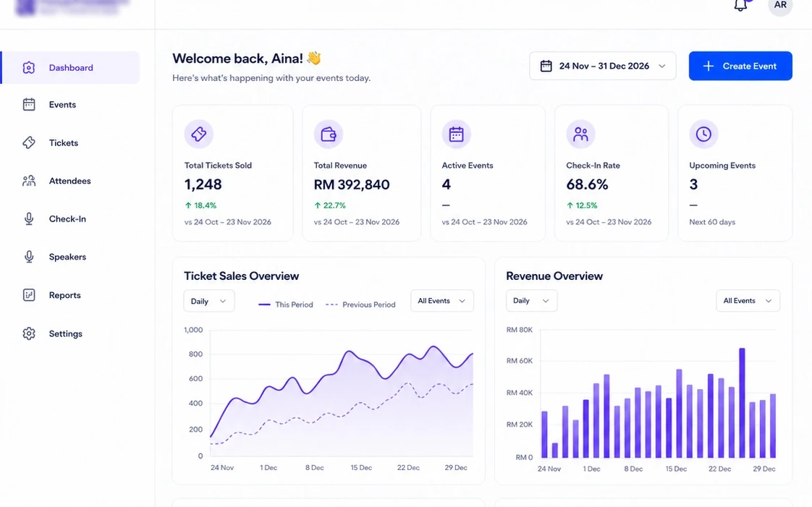Click the 22.7% revenue increase indicator
Screen dimensions: 812x507
(330, 205)
